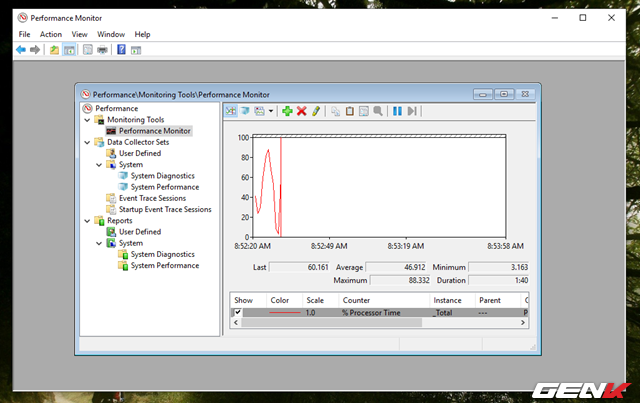Click View Current Activity graph icon
Image resolution: width=640 pixels, height=403 pixels.
pos(231,111)
